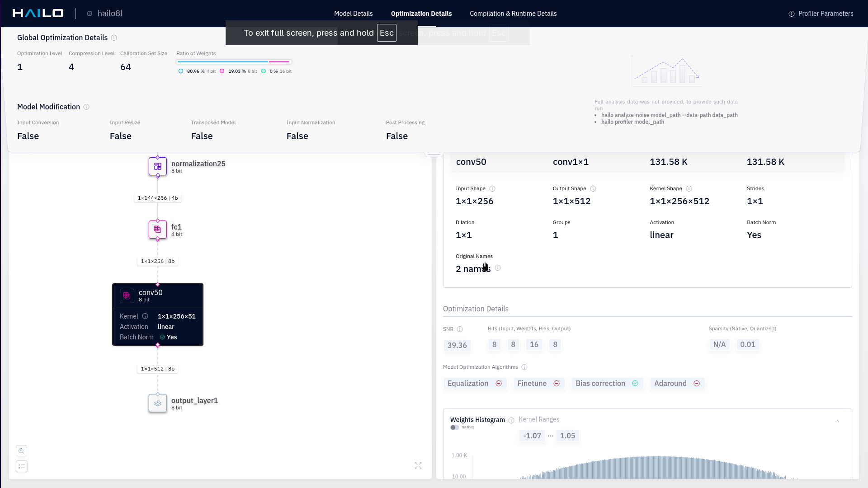
Task: Toggle the native weights histogram switch
Action: tap(455, 427)
